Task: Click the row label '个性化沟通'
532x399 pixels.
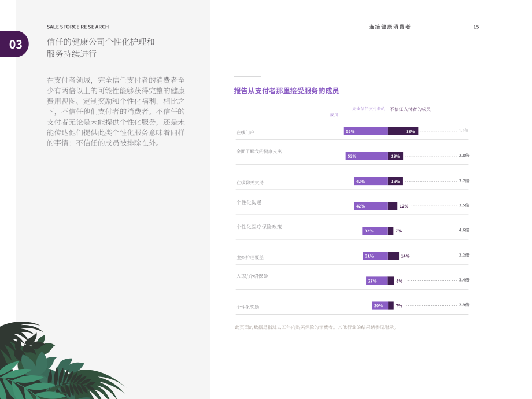Action: [249, 202]
